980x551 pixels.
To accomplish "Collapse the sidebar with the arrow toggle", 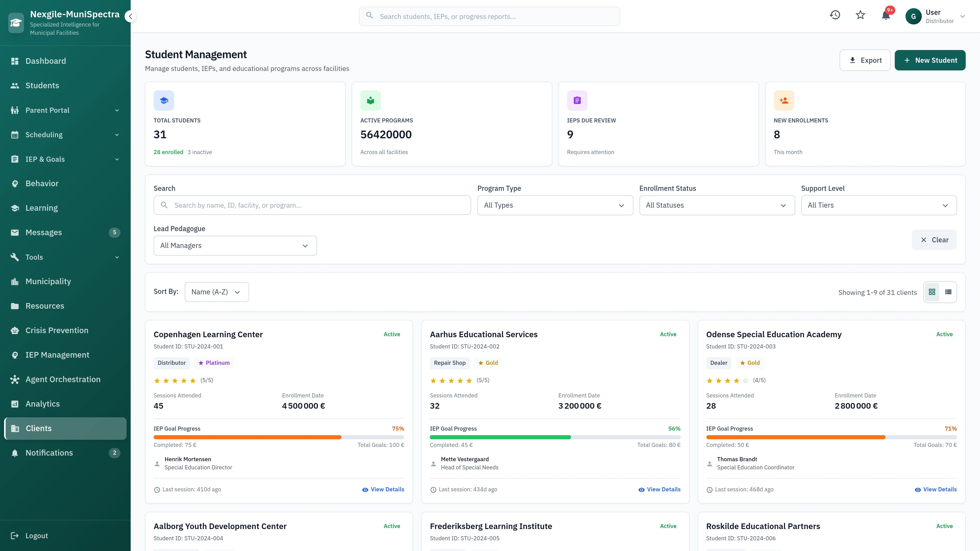I will coord(130,16).
